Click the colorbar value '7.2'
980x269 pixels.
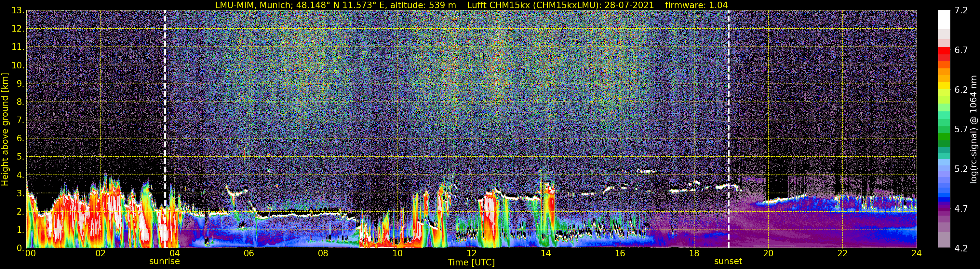coord(961,10)
